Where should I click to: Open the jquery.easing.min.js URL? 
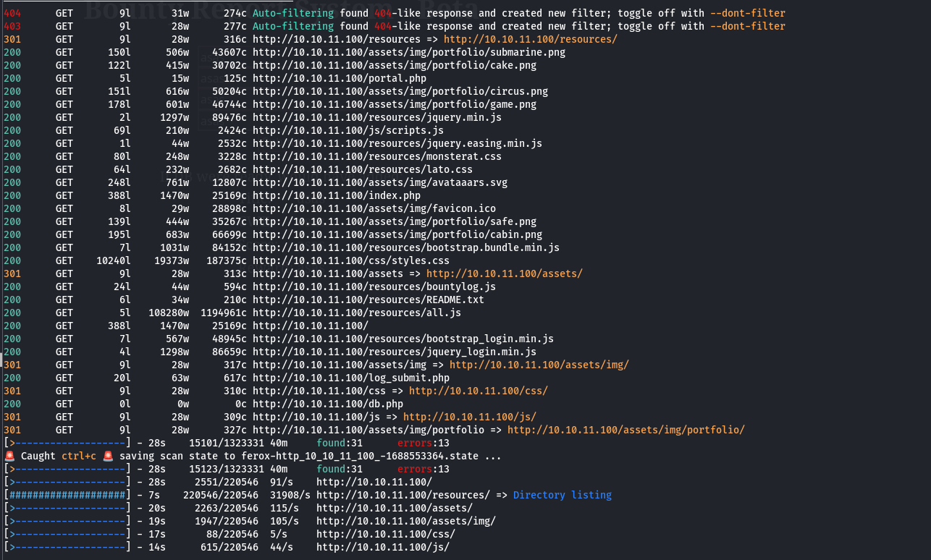point(397,143)
